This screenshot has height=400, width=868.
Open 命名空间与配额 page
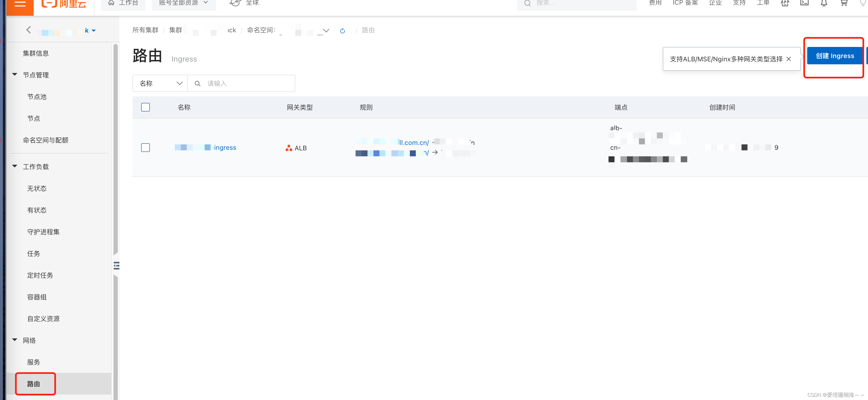(46, 140)
